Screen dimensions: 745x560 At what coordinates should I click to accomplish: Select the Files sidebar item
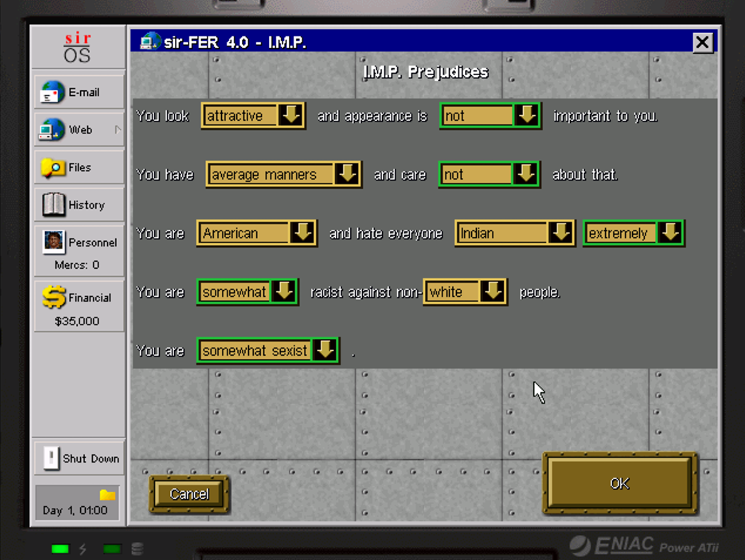[x=80, y=168]
